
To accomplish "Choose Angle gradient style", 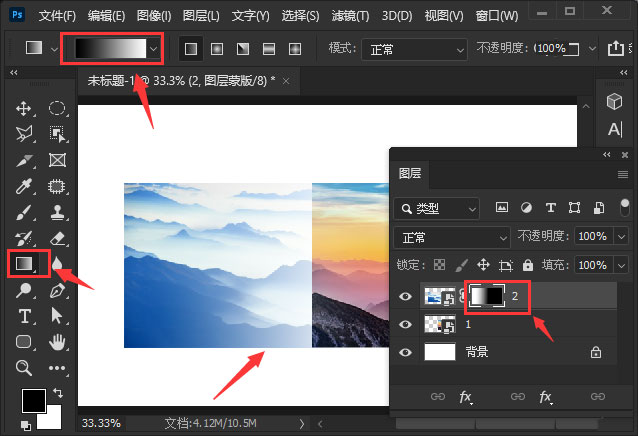I will pyautogui.click(x=243, y=49).
